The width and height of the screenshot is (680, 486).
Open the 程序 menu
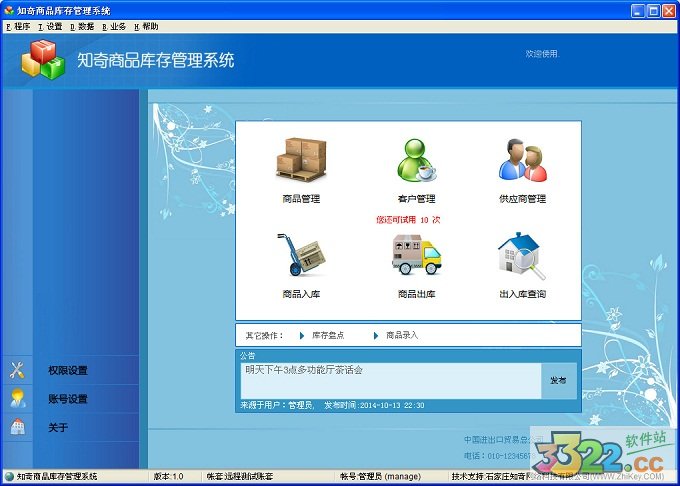pos(18,27)
